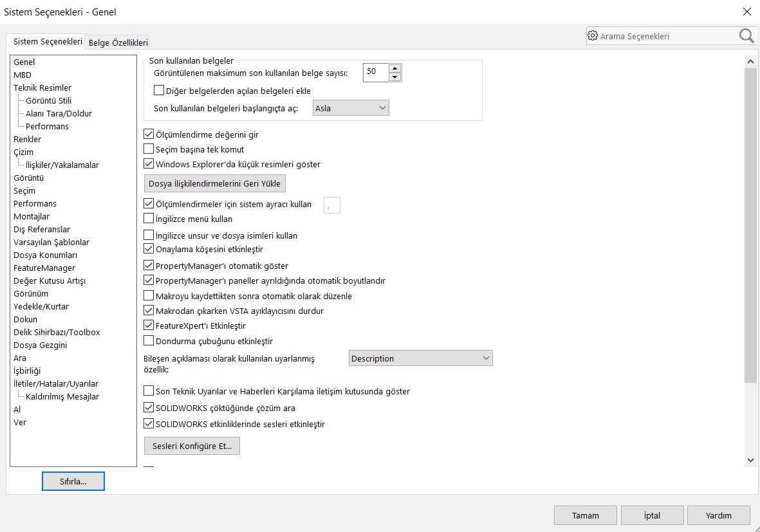Uncheck 'Ölçümlendirme değerini gir'
Viewport: 760px width, 532px height.
[149, 134]
